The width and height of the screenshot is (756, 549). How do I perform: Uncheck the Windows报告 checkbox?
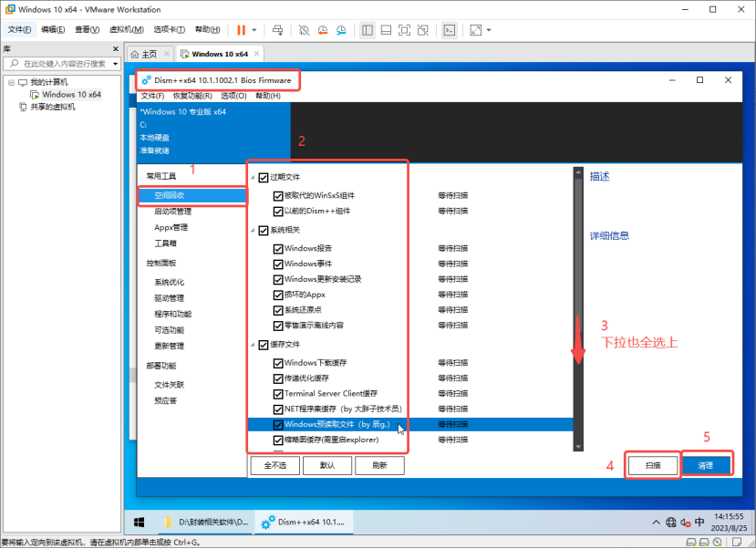click(278, 249)
